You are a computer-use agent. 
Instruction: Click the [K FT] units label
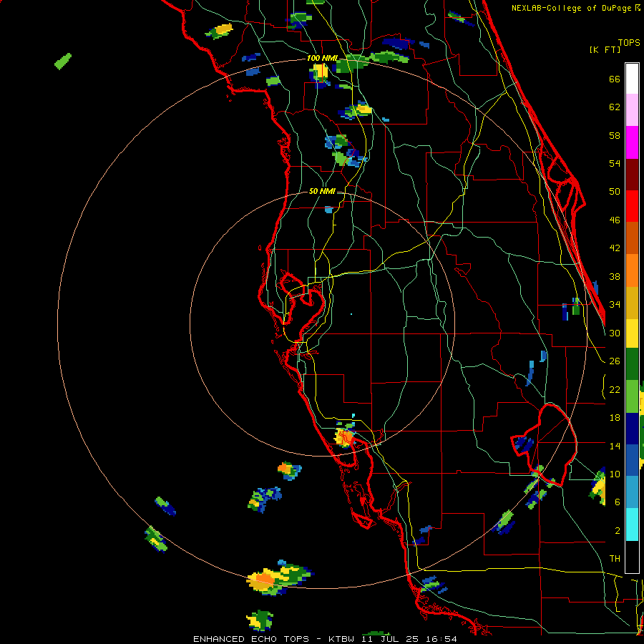[605, 49]
